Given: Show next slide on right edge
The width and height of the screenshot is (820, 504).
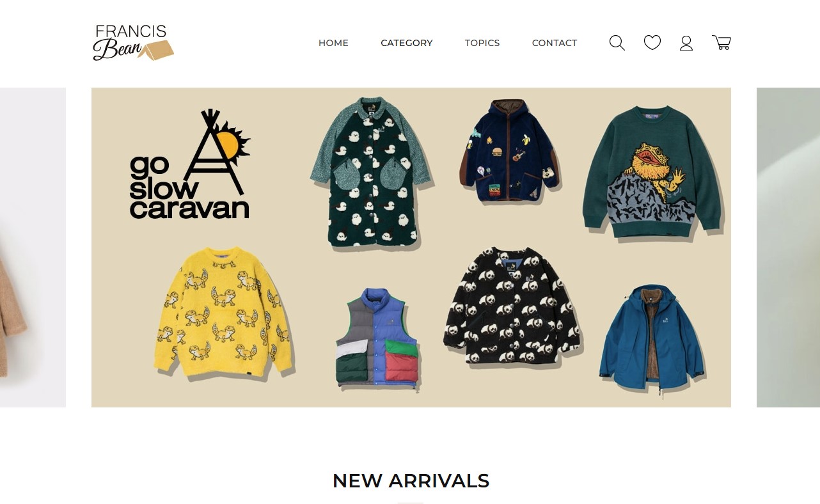Looking at the screenshot, I should [788, 248].
